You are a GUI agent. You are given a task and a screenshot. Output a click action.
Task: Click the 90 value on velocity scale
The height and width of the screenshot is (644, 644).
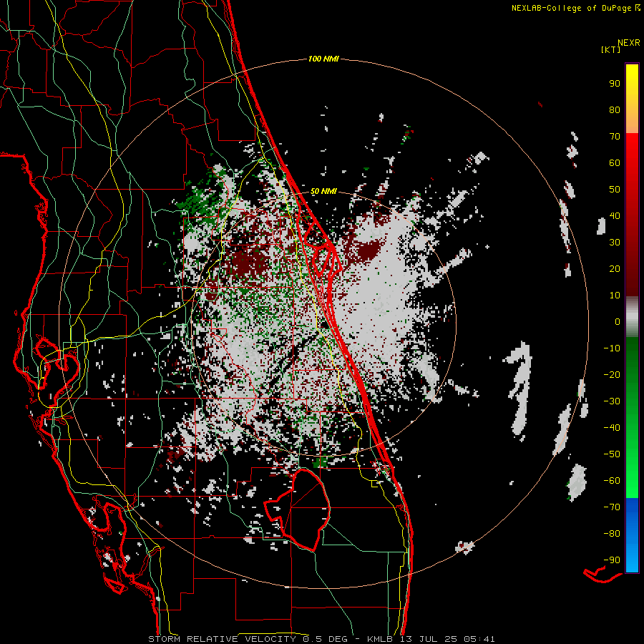pos(615,84)
